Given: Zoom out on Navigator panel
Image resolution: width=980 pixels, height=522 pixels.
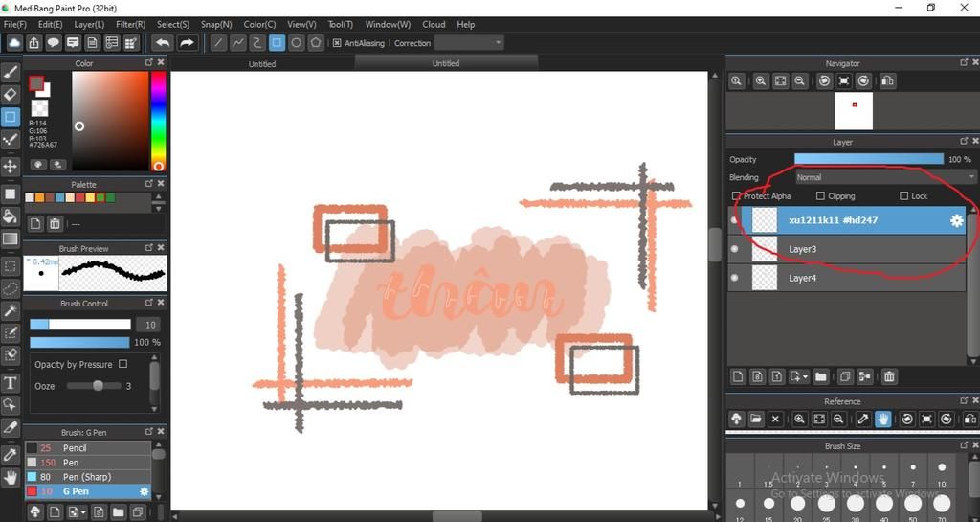Looking at the screenshot, I should click(799, 81).
